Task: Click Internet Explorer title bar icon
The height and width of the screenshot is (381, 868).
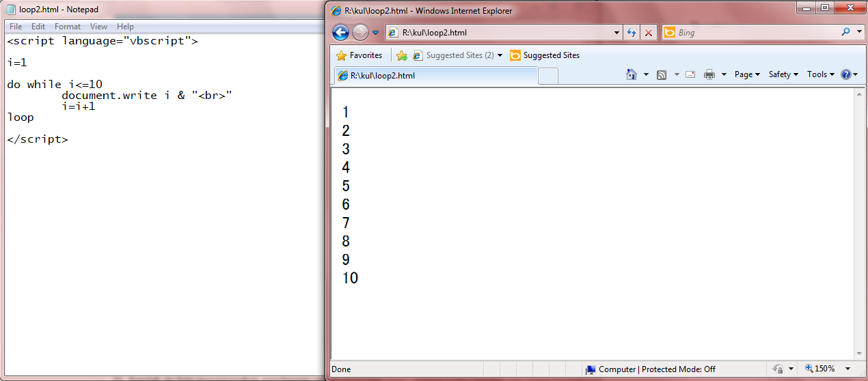Action: tap(336, 11)
